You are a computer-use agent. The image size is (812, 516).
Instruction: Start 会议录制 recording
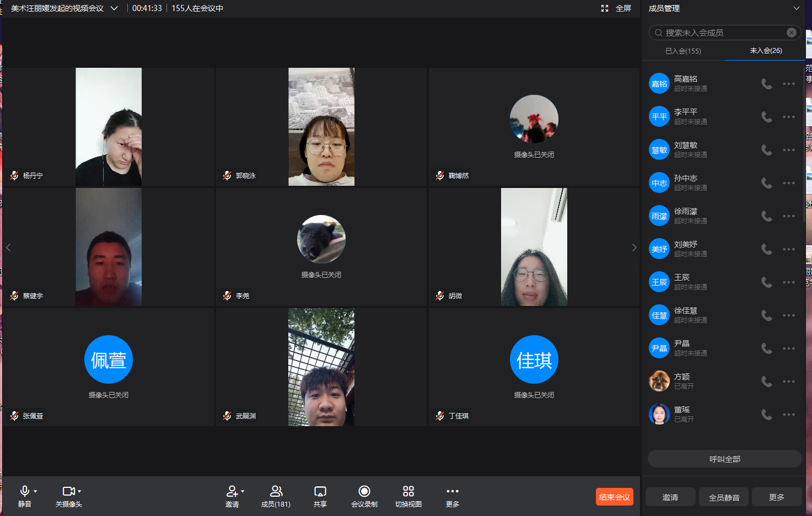[x=364, y=492]
